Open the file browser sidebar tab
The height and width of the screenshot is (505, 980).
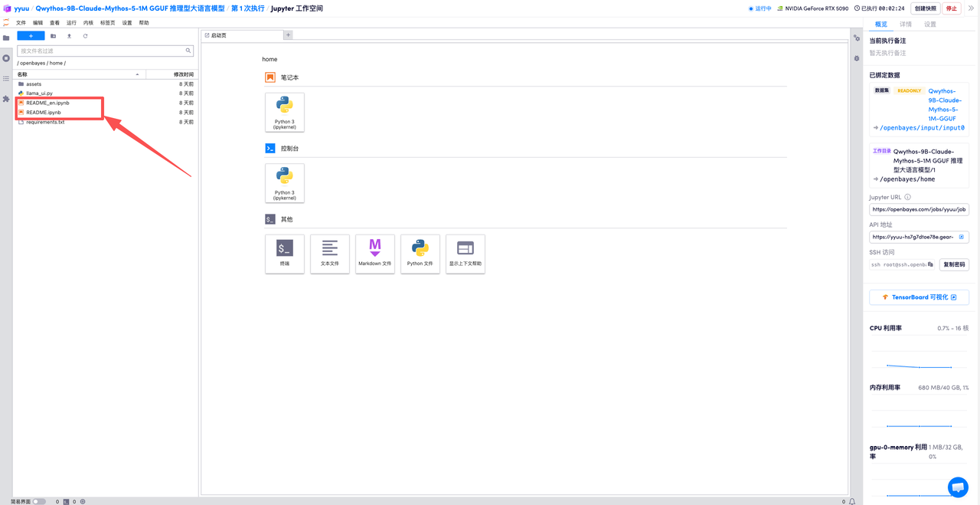pos(6,38)
